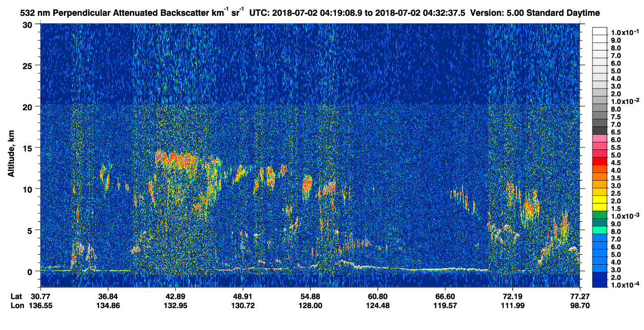Click latitude value '42.89'
This screenshot has height=330, width=644.
click(x=175, y=296)
